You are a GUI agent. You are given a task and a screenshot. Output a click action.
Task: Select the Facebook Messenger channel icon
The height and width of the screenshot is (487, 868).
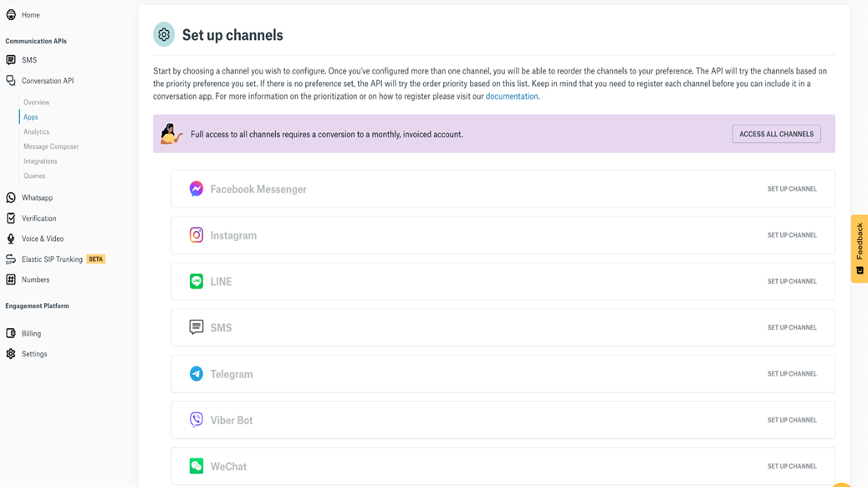196,189
